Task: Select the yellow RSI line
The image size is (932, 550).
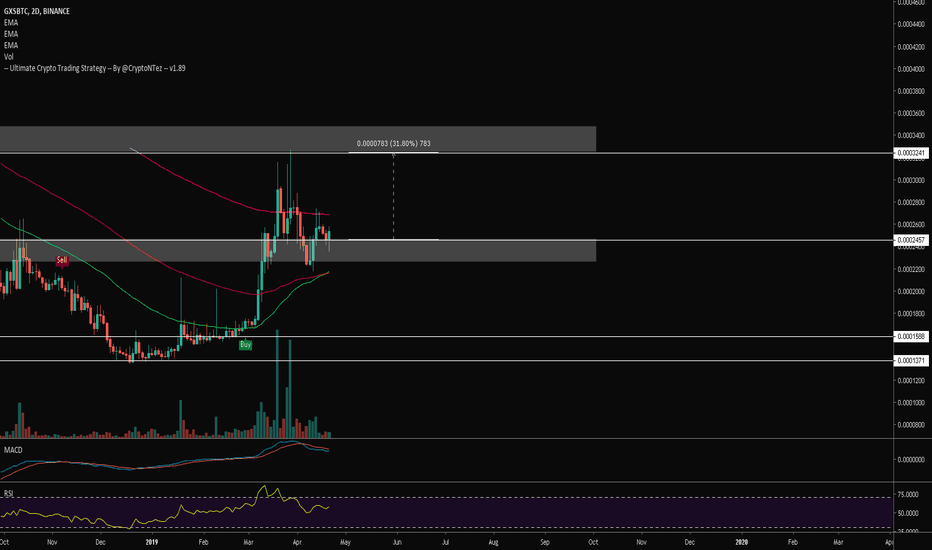Action: [x=165, y=509]
